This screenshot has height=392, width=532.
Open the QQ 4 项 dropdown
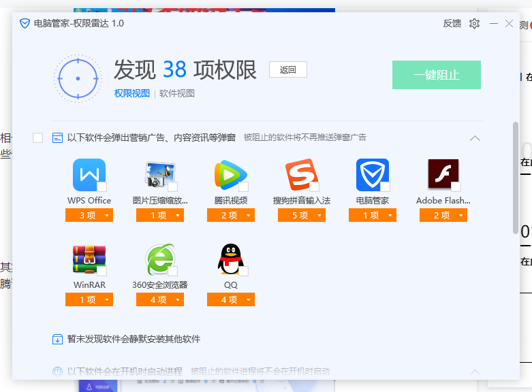pyautogui.click(x=231, y=299)
